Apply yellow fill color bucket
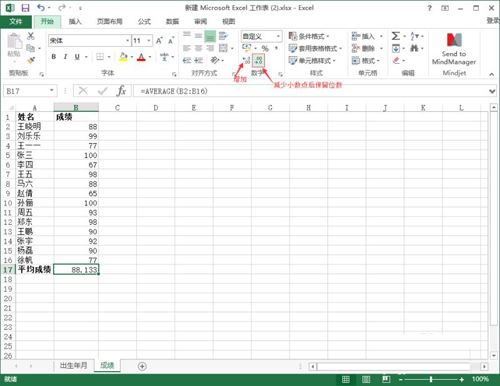 (x=123, y=57)
